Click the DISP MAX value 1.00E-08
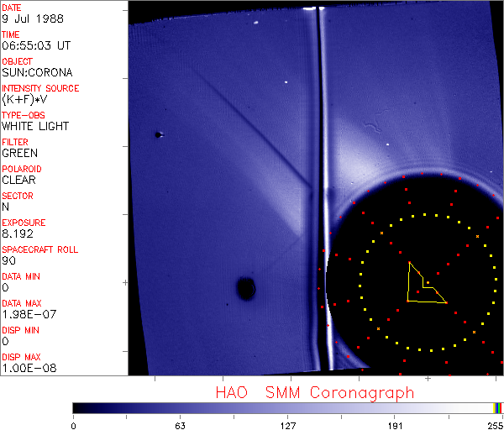 (25, 368)
